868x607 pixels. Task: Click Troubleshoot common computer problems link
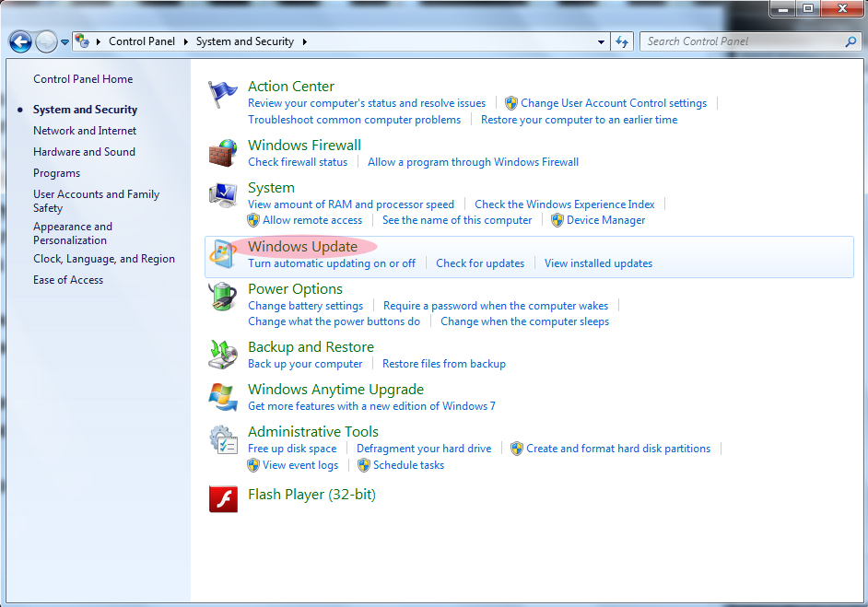pos(354,120)
